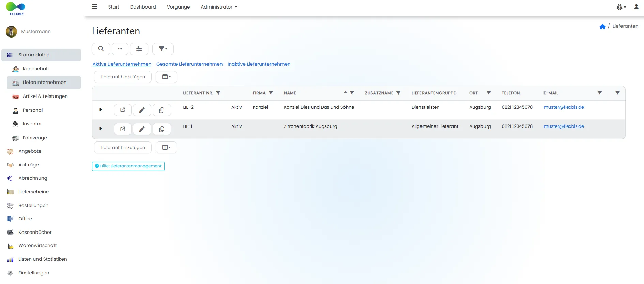Duplicate supplier LIE-1 with copy icon
Viewport: 644px width, 284px height.
(162, 129)
